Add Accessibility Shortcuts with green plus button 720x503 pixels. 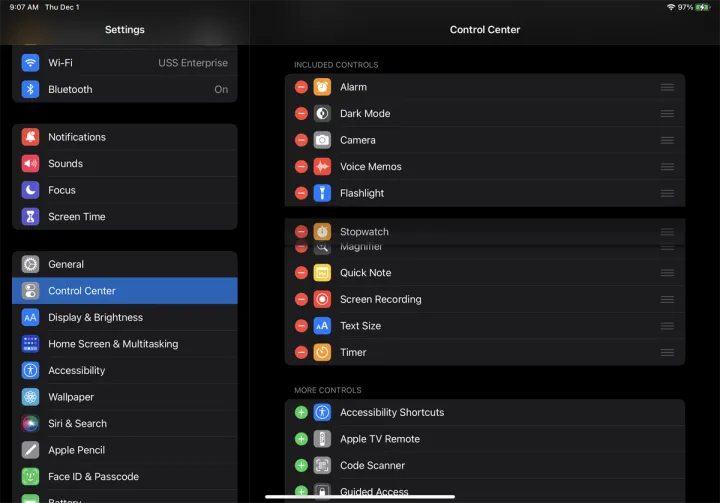click(x=301, y=412)
